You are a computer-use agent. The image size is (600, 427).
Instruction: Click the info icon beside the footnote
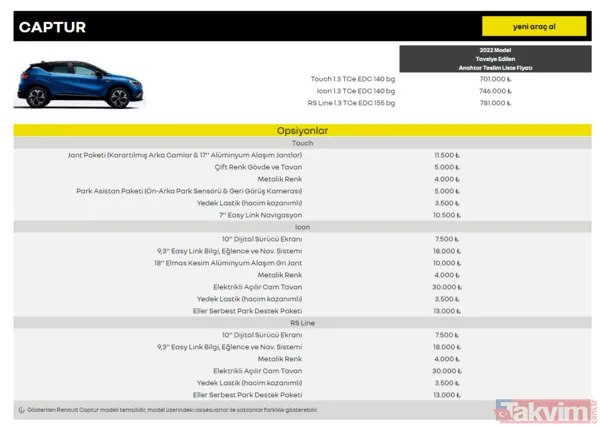click(22, 410)
